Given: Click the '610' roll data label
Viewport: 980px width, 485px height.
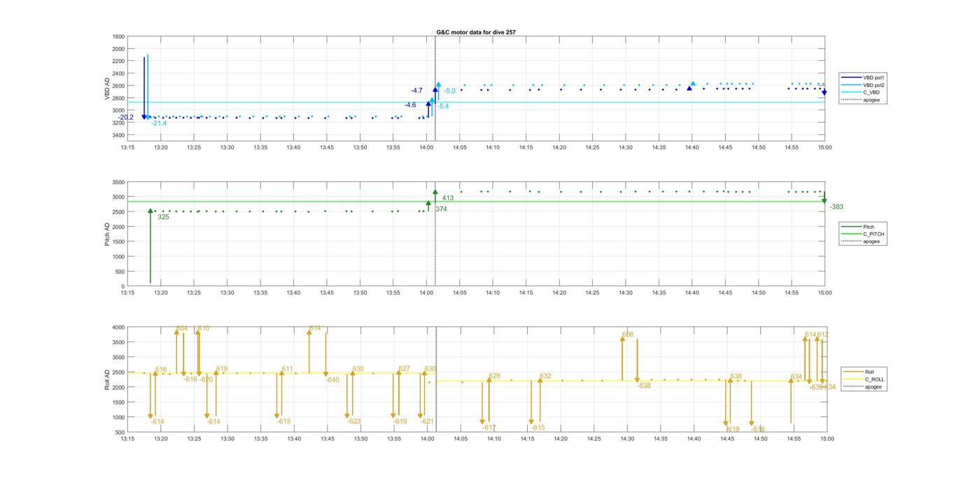Looking at the screenshot, I should (204, 328).
